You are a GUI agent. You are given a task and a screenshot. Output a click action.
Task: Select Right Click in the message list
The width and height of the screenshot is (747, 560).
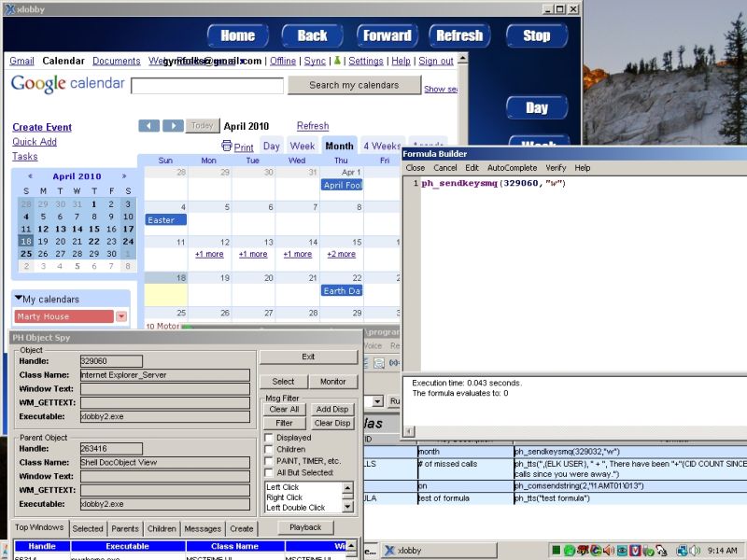click(285, 497)
